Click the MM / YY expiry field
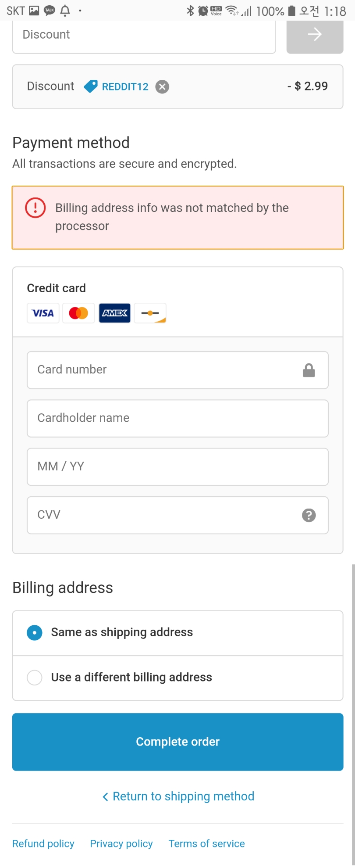This screenshot has height=868, width=355. click(x=177, y=466)
